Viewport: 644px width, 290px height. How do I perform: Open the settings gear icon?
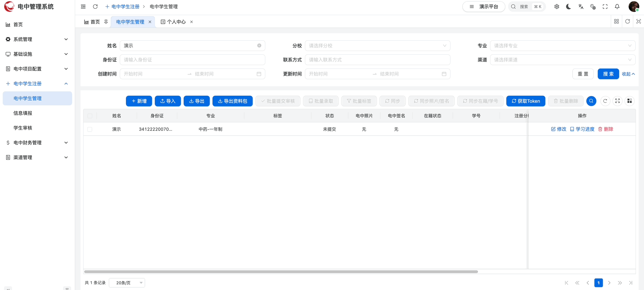[x=557, y=7]
